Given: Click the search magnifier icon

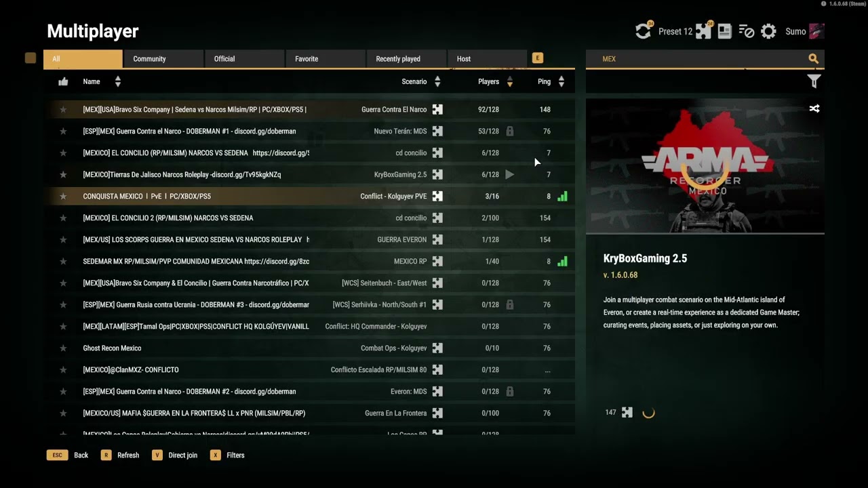Looking at the screenshot, I should 814,59.
